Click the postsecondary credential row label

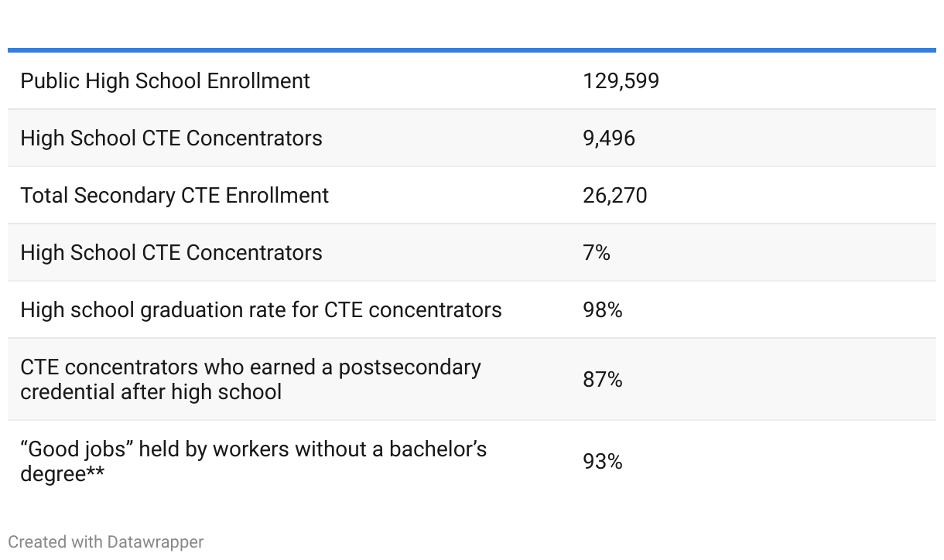click(x=251, y=379)
